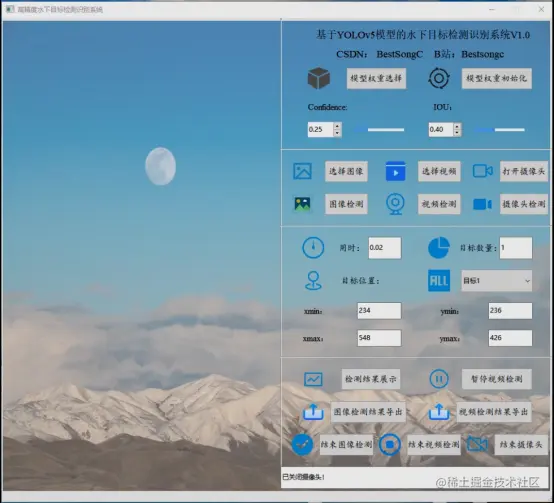Click the CSDN: BestSongC text

pos(379,54)
